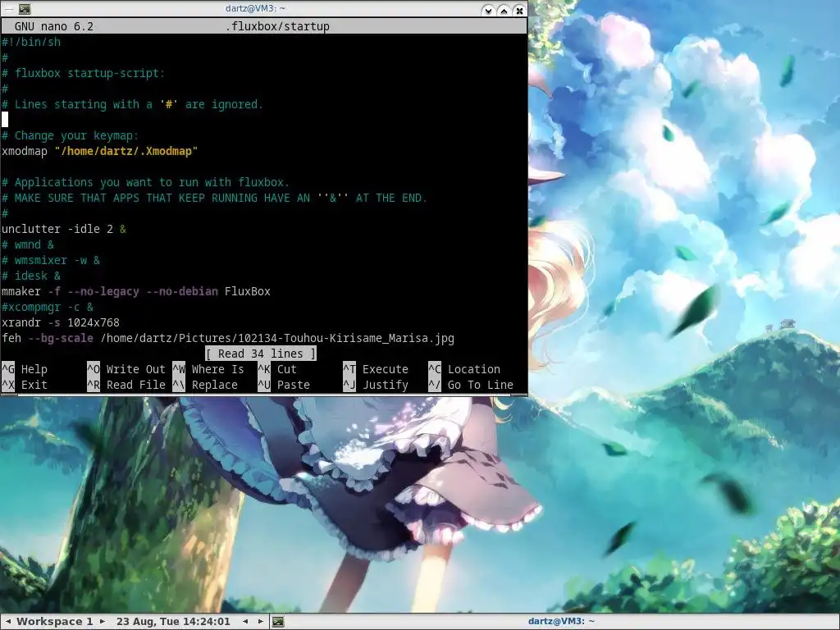This screenshot has width=840, height=630.
Task: Click the 'xrandr -s 1024x768' line
Action: click(61, 322)
